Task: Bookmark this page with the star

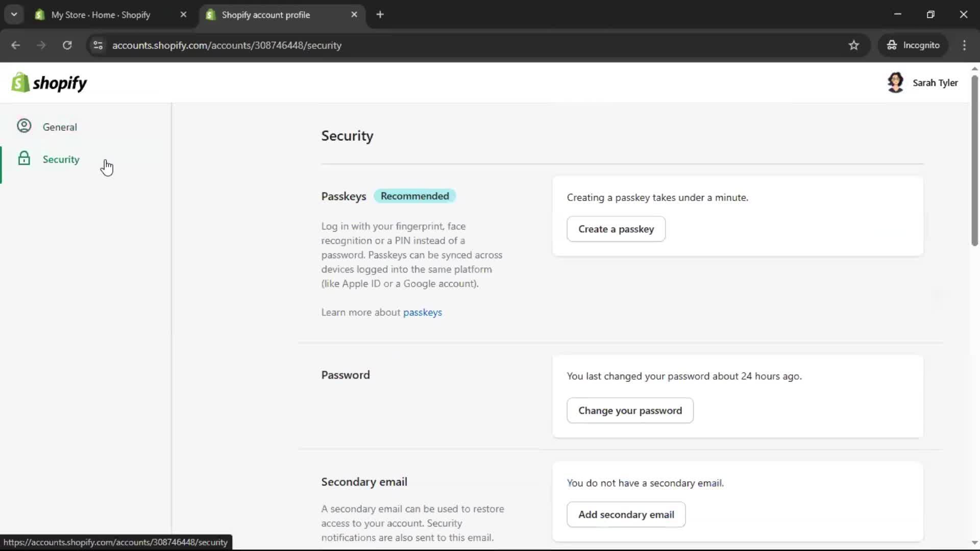Action: point(854,45)
